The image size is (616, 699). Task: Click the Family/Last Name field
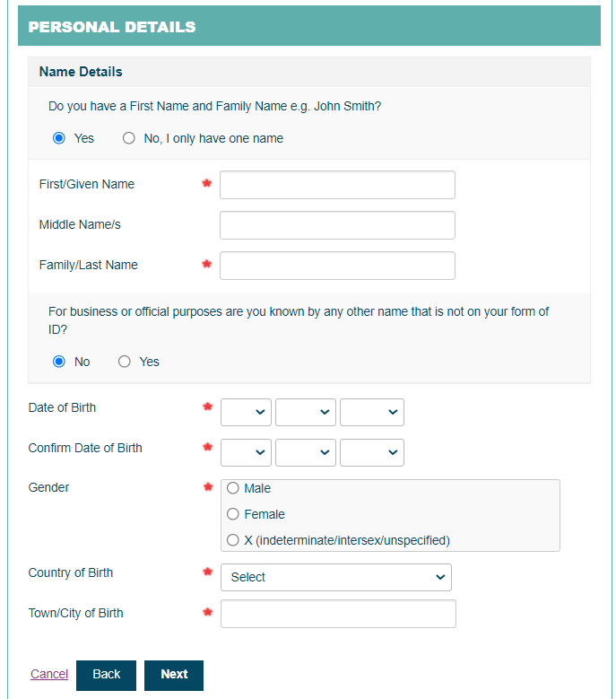tap(337, 266)
